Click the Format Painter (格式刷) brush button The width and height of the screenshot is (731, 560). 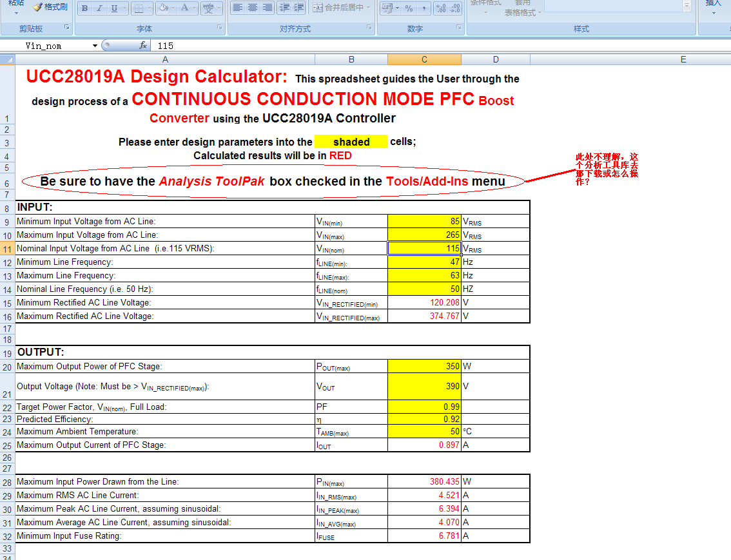tap(50, 7)
